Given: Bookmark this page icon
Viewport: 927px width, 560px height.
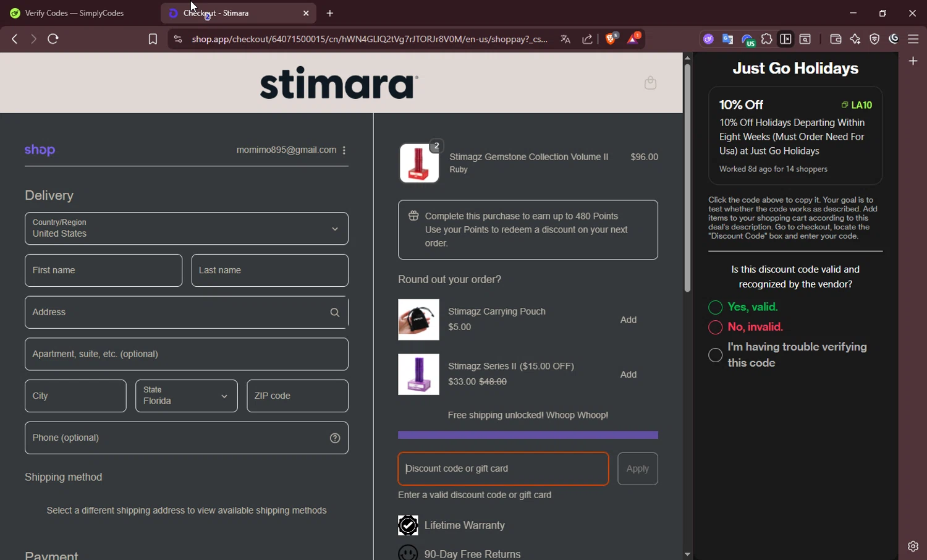Looking at the screenshot, I should [x=153, y=39].
